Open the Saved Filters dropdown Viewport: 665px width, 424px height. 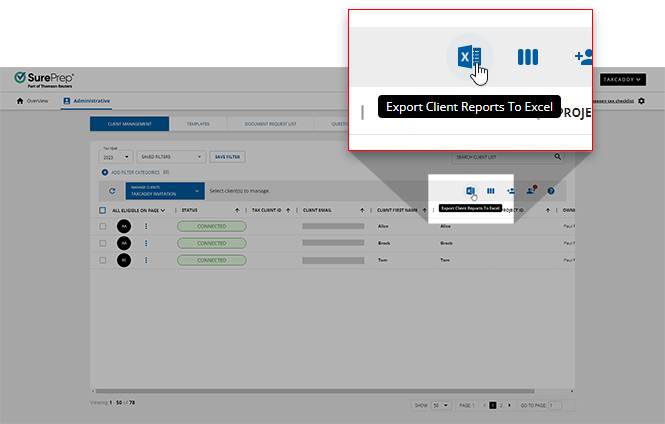(171, 157)
